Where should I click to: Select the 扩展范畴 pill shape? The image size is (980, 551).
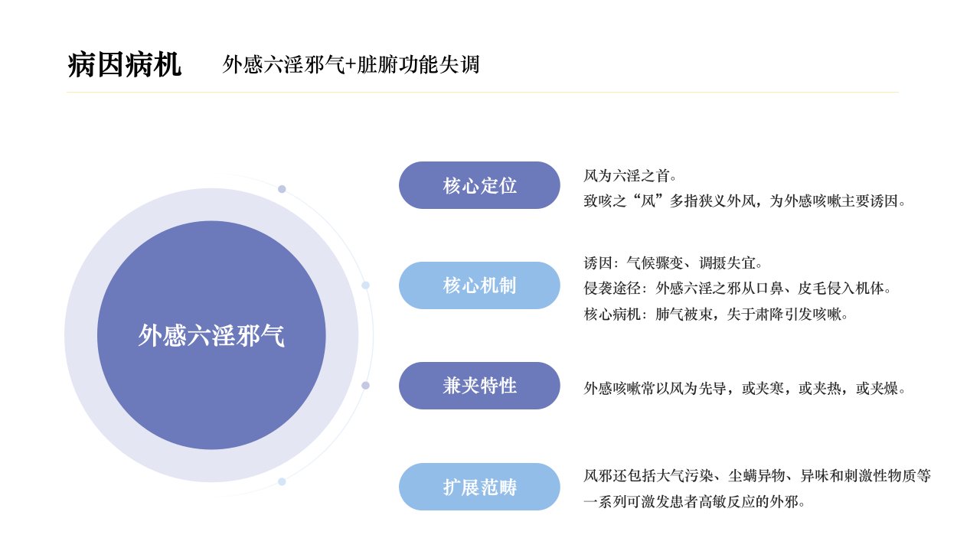(x=479, y=487)
